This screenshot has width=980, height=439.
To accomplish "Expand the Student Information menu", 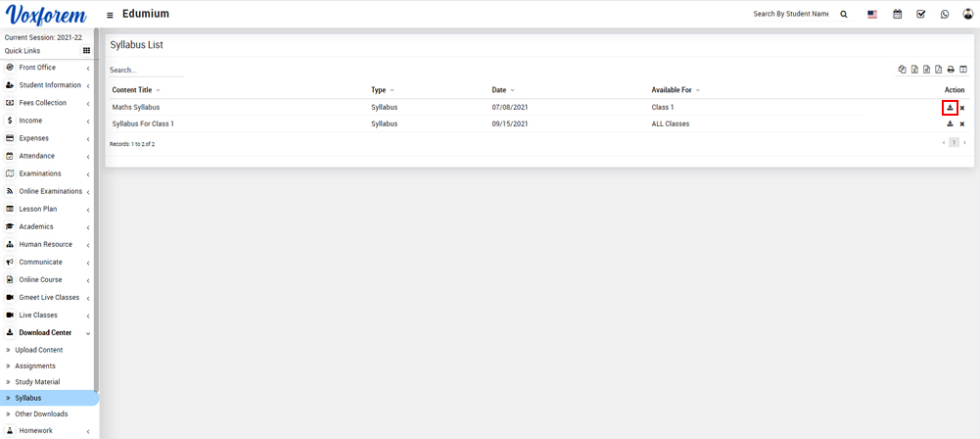I will coord(49,85).
